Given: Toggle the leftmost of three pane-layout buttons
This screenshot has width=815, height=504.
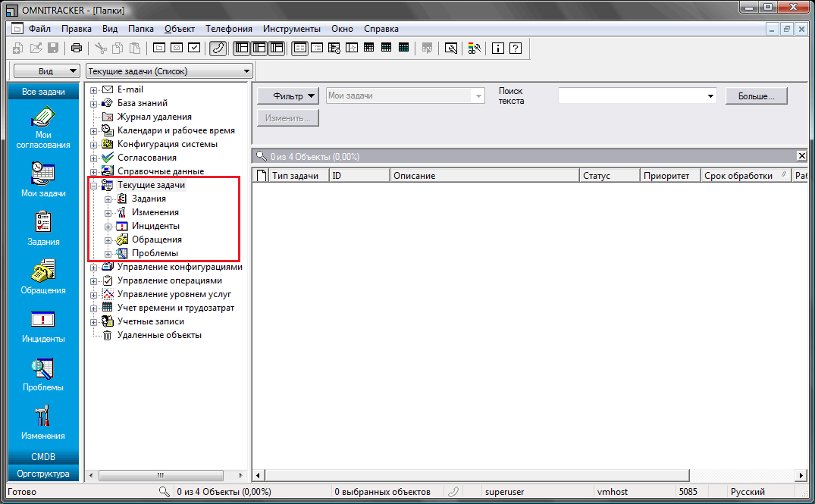Looking at the screenshot, I should coord(242,49).
